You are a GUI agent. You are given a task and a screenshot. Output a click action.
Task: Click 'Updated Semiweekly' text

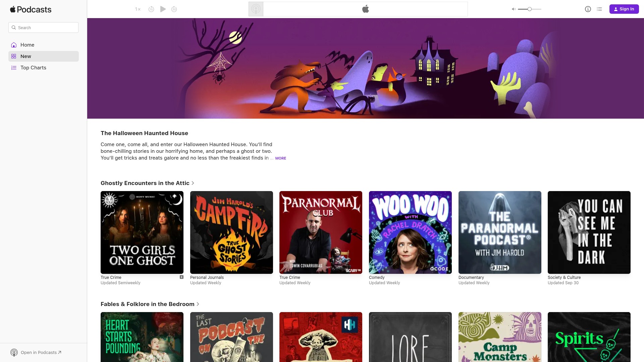(x=120, y=283)
